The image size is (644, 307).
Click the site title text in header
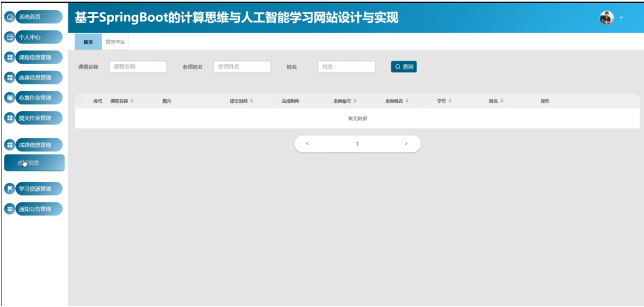237,17
